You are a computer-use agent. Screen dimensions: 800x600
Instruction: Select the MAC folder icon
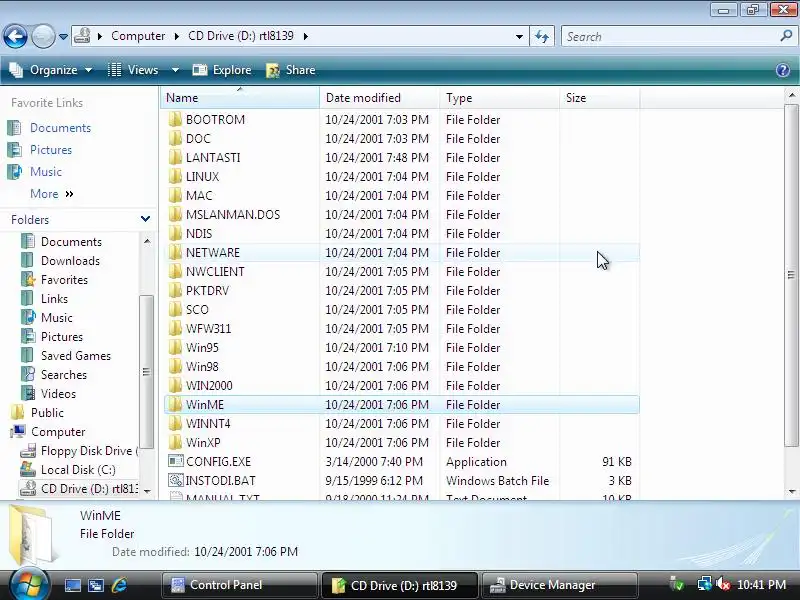point(175,195)
